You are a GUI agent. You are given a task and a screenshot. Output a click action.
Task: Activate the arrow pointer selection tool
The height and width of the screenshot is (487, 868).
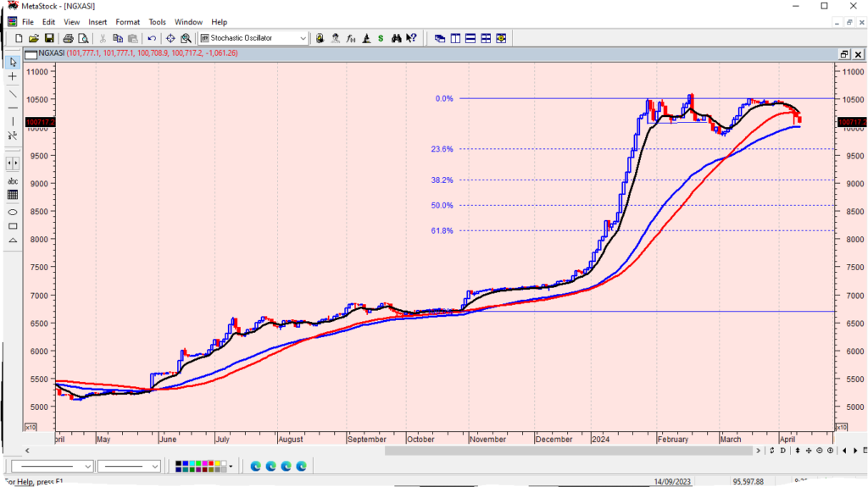point(13,62)
